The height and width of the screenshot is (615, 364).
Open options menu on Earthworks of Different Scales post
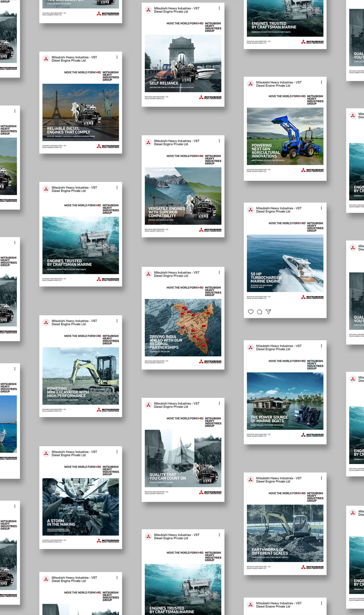click(321, 478)
